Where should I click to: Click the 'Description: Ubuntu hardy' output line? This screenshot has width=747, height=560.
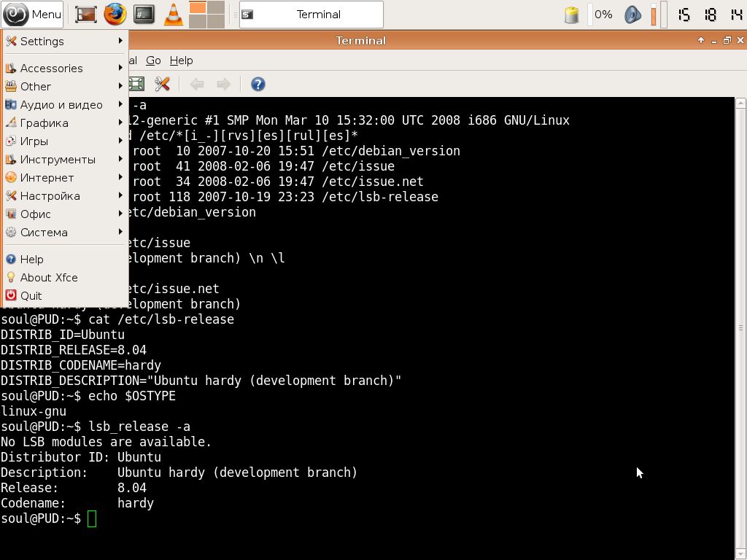pos(179,472)
